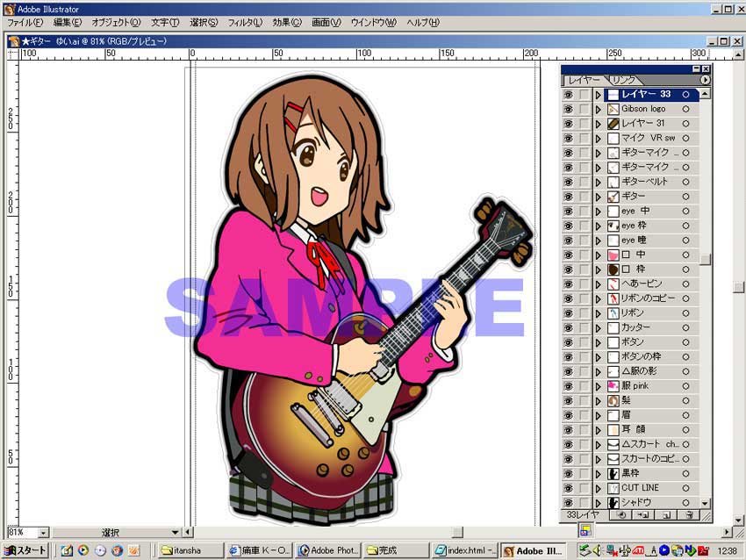Switch to the リンク tab

click(x=623, y=80)
